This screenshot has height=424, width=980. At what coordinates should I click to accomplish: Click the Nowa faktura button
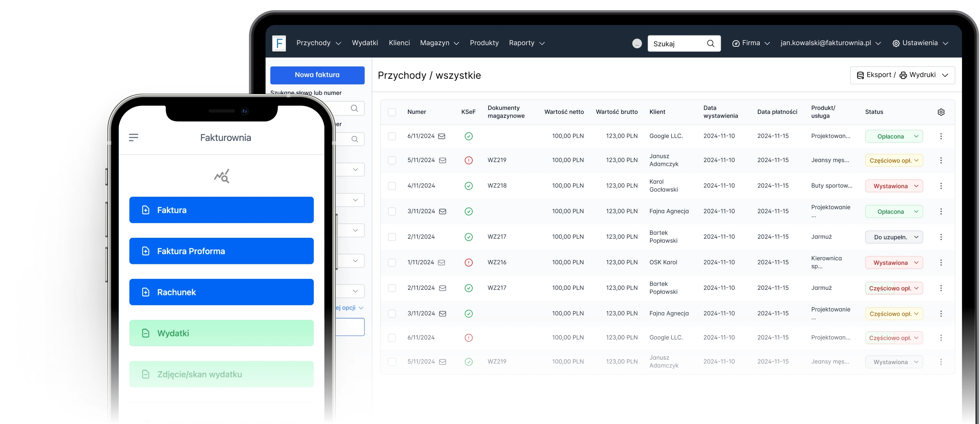[317, 75]
